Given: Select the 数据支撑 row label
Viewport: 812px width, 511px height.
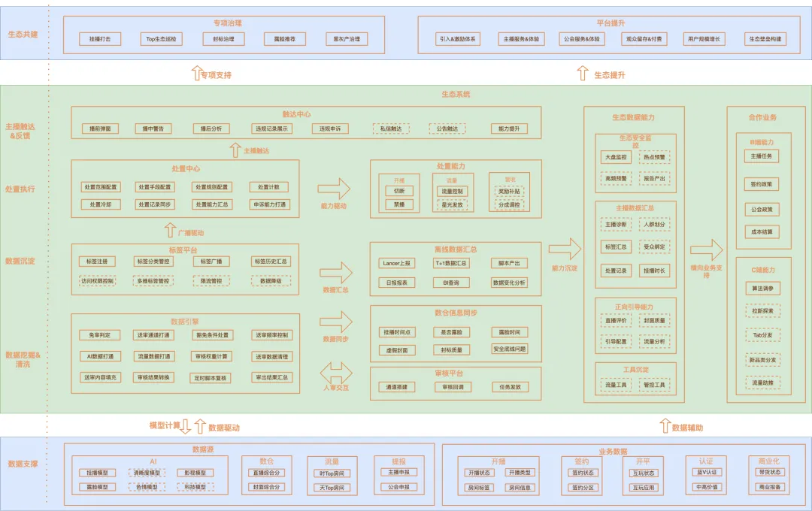Looking at the screenshot, I should [23, 464].
